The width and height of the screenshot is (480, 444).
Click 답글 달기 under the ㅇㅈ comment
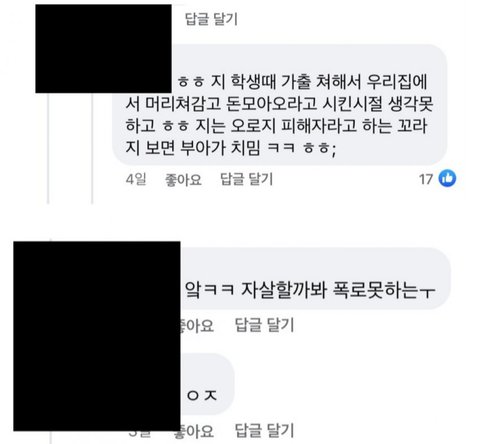(x=265, y=431)
